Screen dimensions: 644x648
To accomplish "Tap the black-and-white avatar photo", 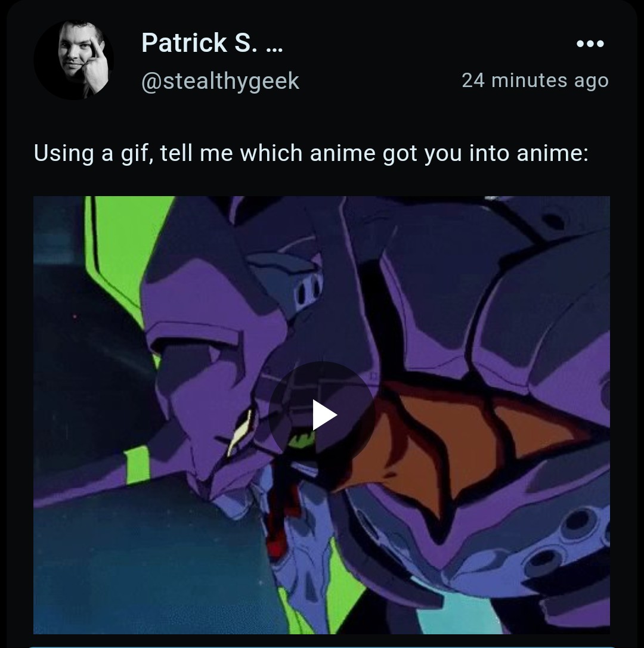I will pos(73,60).
